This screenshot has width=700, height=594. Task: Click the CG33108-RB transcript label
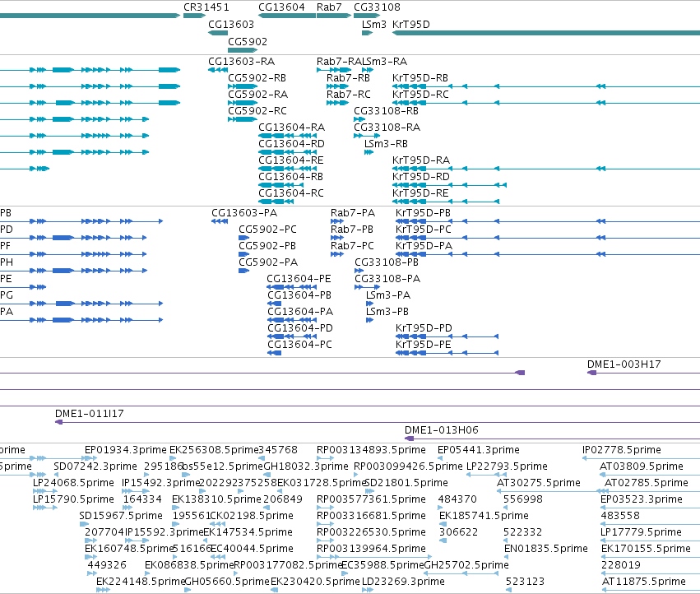pyautogui.click(x=386, y=110)
